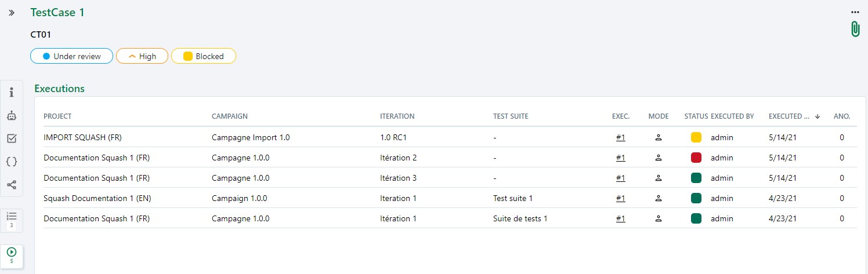Open the Blocked execution status badge

pyautogui.click(x=204, y=56)
